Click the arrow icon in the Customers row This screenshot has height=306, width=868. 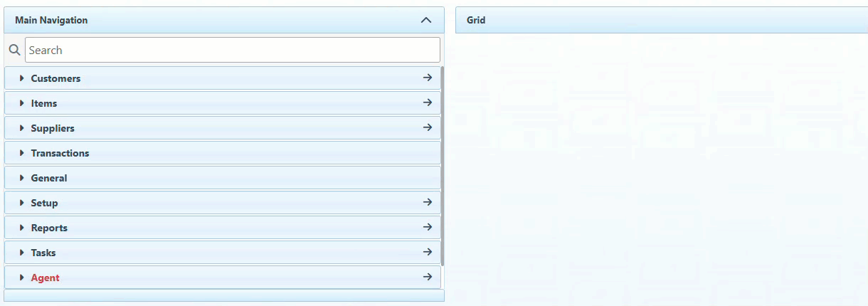(x=427, y=78)
